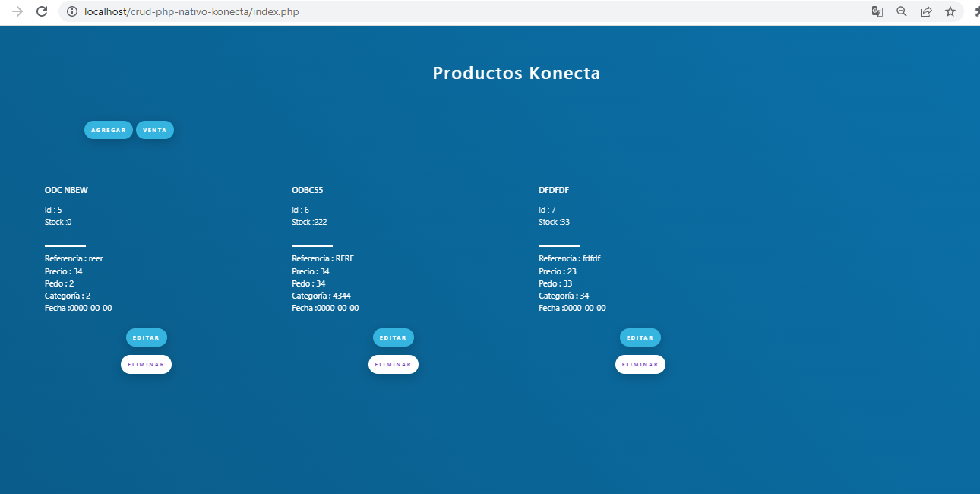Click the translate page icon

tap(877, 11)
